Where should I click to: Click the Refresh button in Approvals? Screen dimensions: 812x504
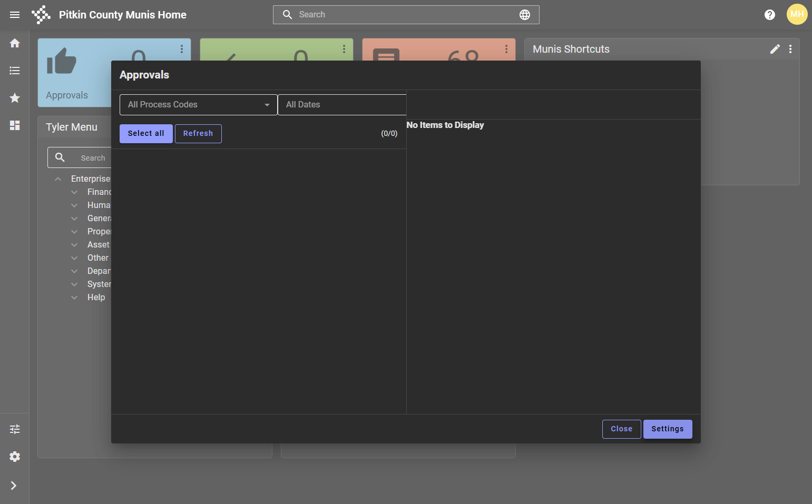click(198, 134)
